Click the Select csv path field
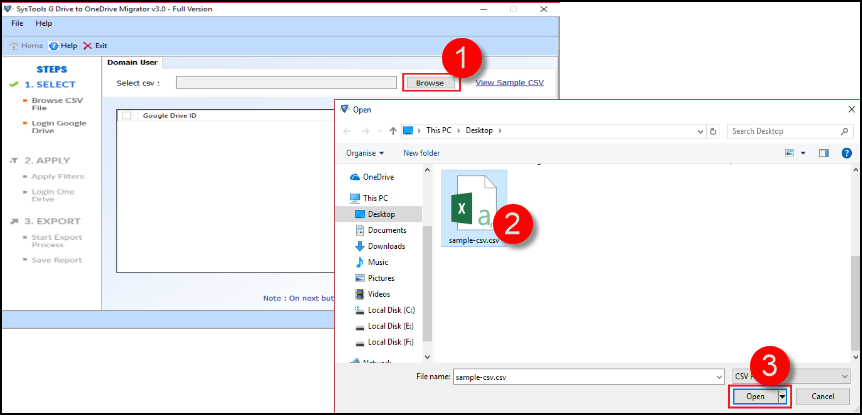 click(286, 82)
